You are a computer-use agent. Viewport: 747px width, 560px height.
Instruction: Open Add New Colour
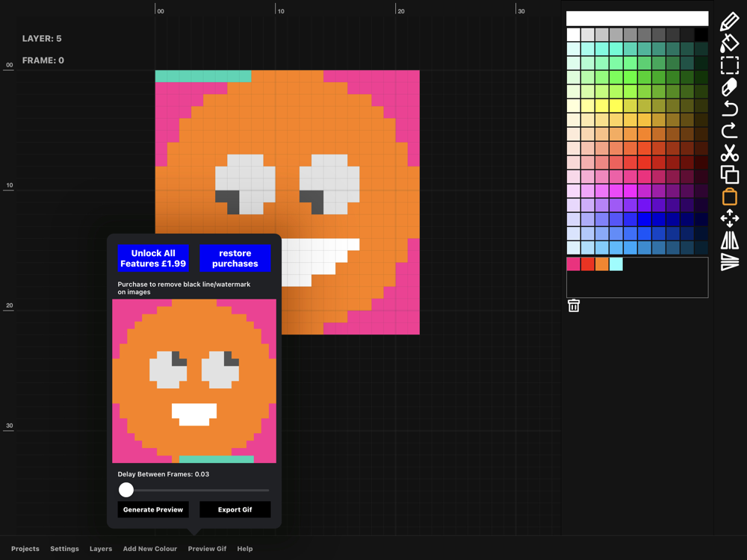(x=149, y=549)
